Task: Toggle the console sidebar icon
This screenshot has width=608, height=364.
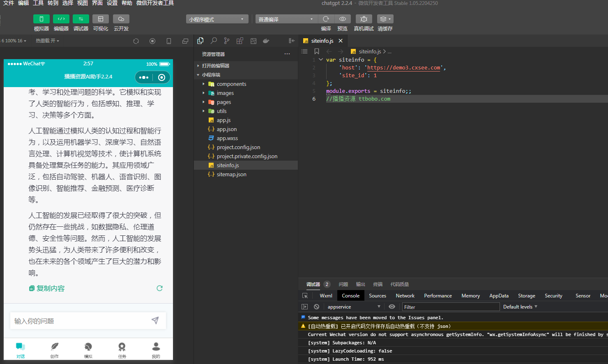Action: coord(304,307)
